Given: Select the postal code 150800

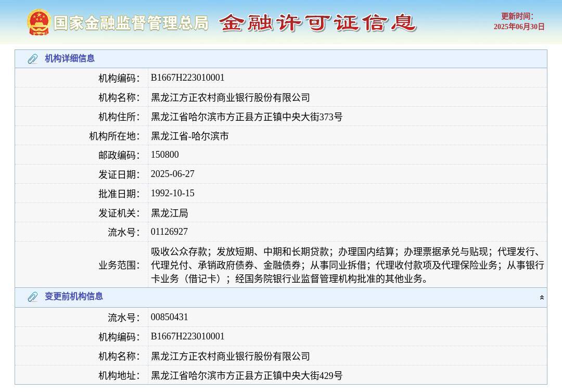Looking at the screenshot, I should (164, 155).
